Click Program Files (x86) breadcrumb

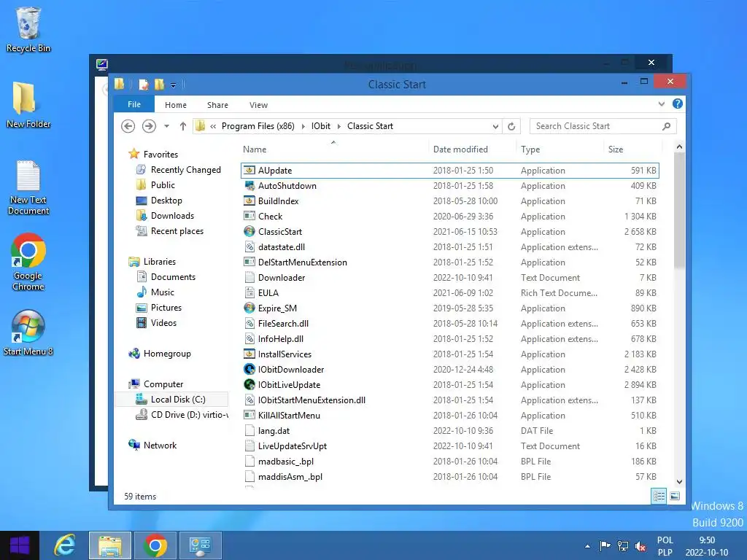258,126
